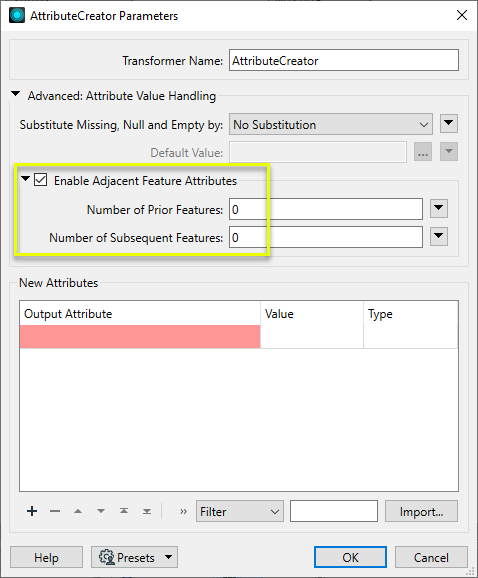Move attribute row to bottom
Viewport: 478px width, 578px height.
click(147, 511)
